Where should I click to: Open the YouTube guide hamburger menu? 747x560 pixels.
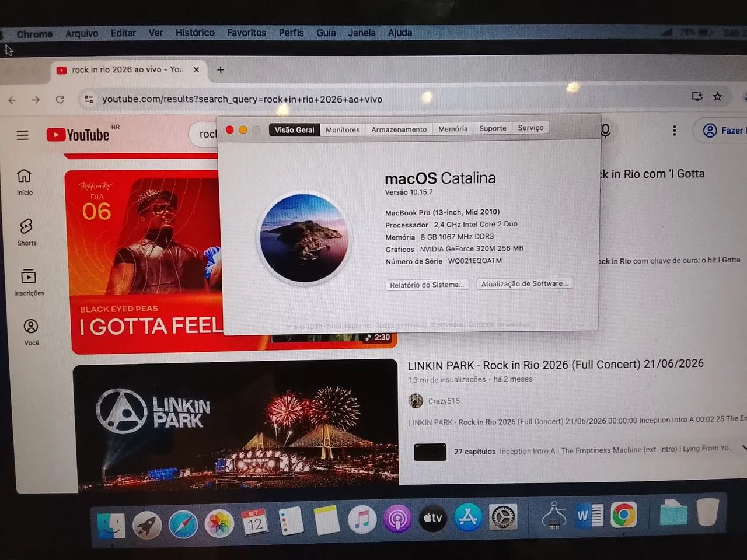coord(23,135)
